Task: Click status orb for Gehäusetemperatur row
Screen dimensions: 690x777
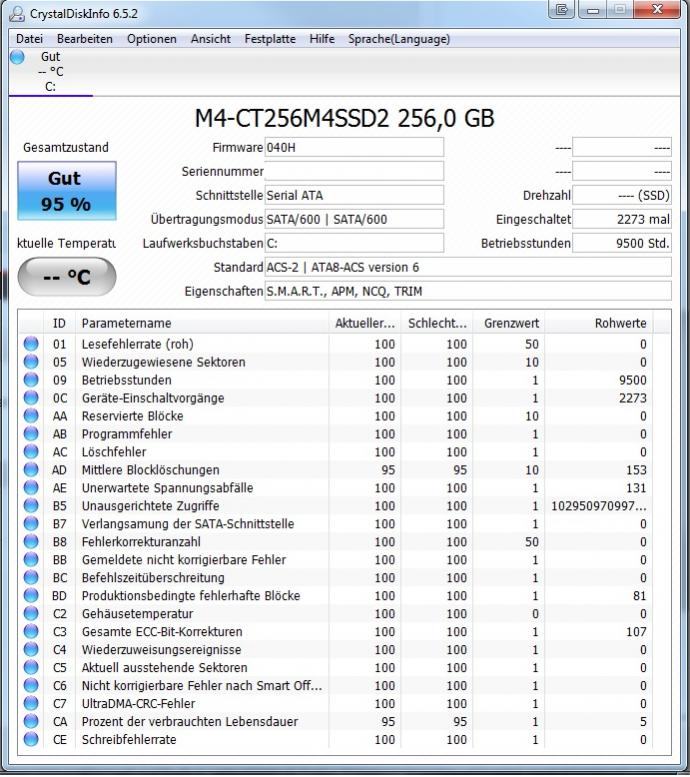Action: (31, 613)
